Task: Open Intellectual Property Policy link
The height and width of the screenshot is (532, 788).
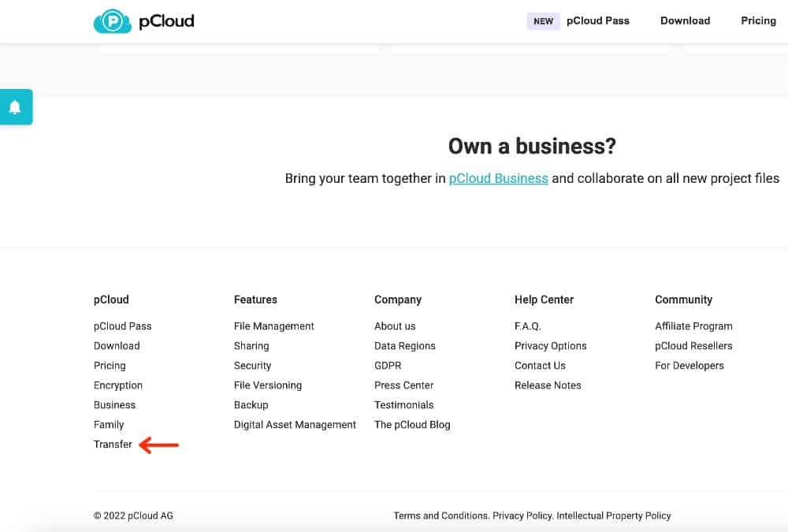Action: tap(614, 515)
